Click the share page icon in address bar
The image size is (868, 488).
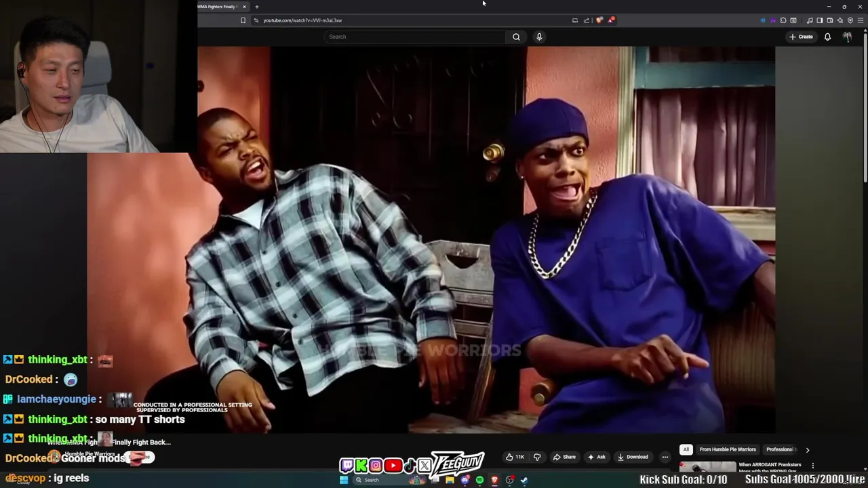pos(587,20)
